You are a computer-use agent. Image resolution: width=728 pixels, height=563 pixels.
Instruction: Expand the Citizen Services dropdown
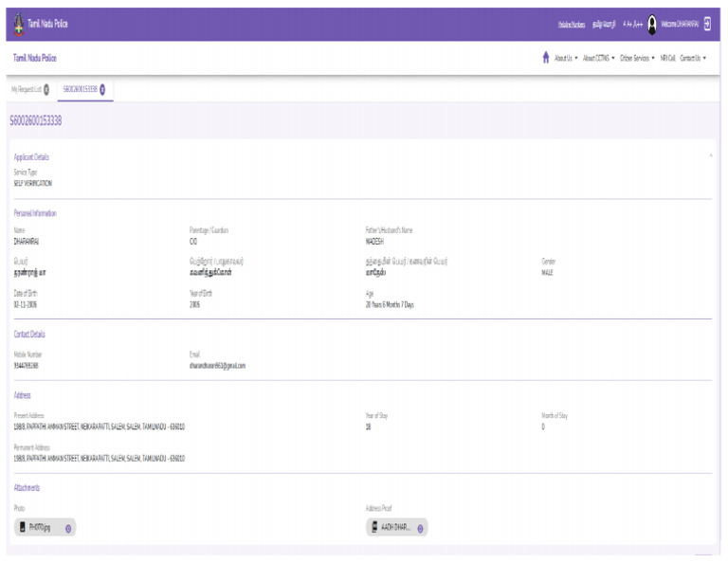pyautogui.click(x=637, y=58)
